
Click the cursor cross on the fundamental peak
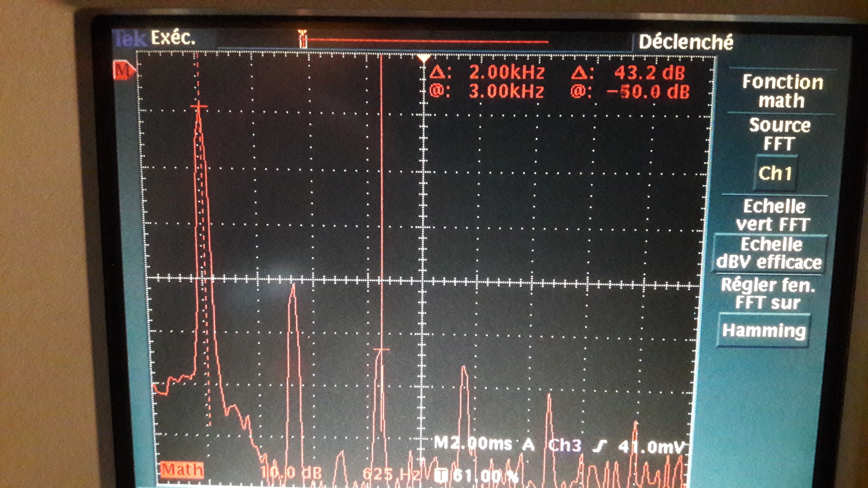coord(199,107)
